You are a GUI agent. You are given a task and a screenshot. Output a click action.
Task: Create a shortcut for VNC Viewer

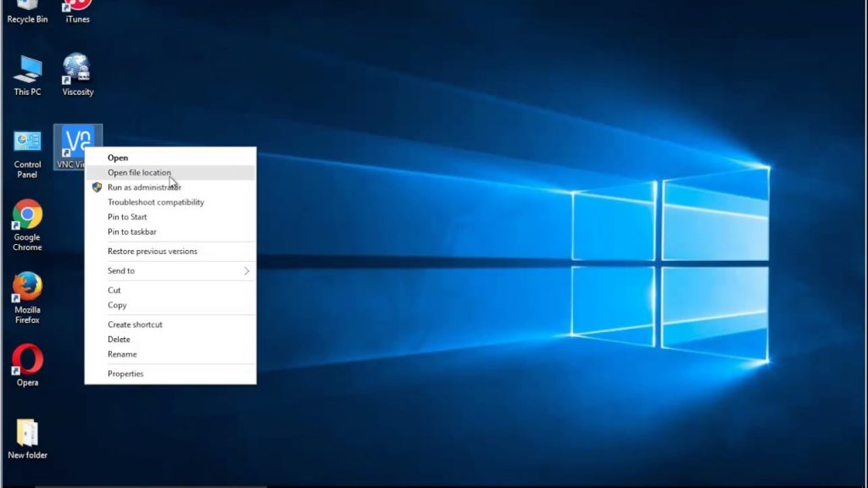click(x=135, y=324)
